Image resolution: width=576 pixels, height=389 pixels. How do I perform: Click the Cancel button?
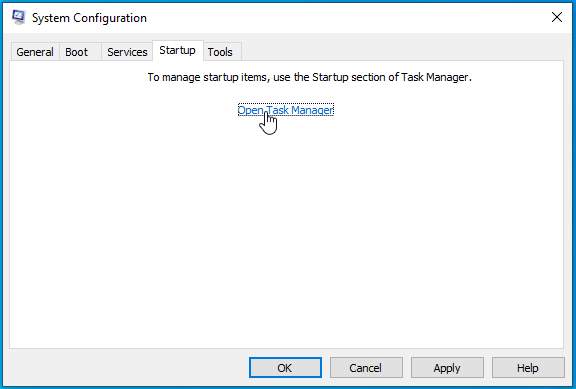click(x=366, y=368)
